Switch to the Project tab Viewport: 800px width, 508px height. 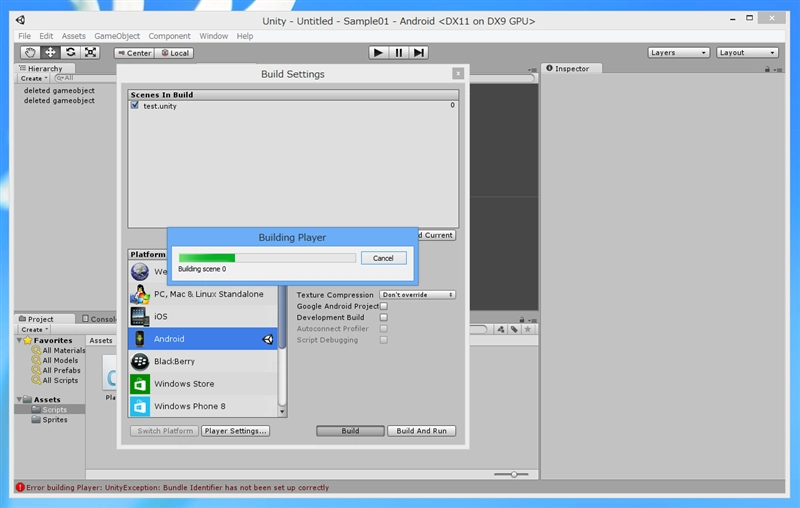tap(45, 319)
